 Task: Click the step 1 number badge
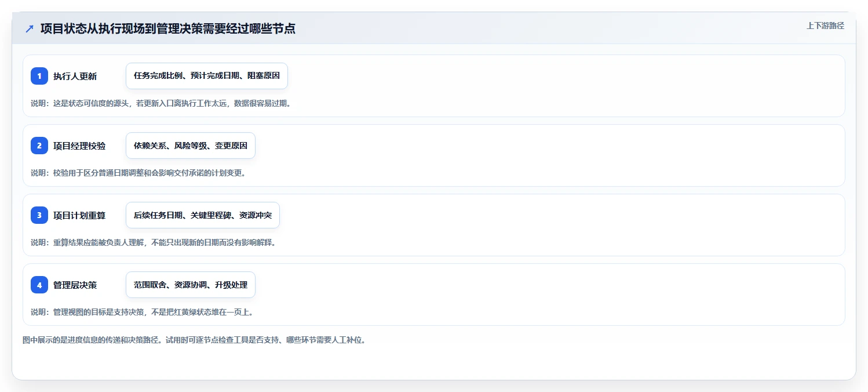point(39,76)
